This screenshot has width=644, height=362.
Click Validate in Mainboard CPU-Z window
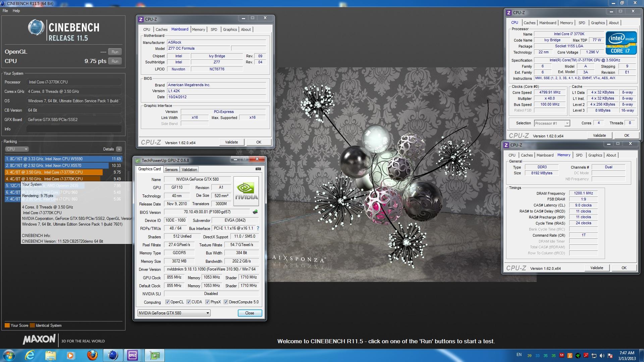point(231,142)
